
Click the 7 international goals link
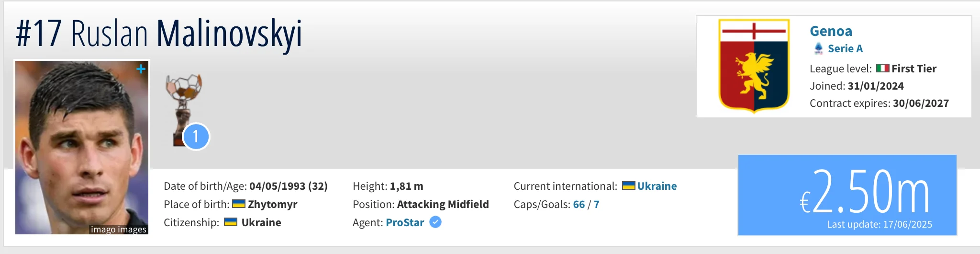(x=597, y=204)
